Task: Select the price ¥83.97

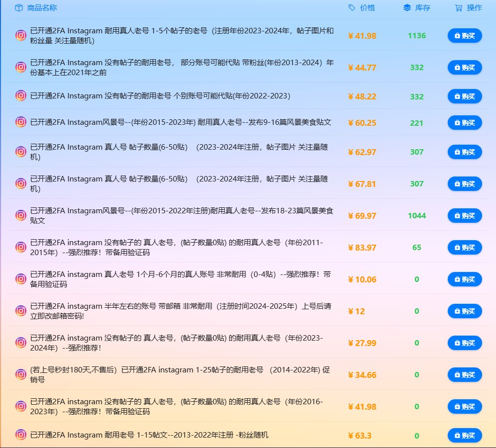Action: pos(362,248)
